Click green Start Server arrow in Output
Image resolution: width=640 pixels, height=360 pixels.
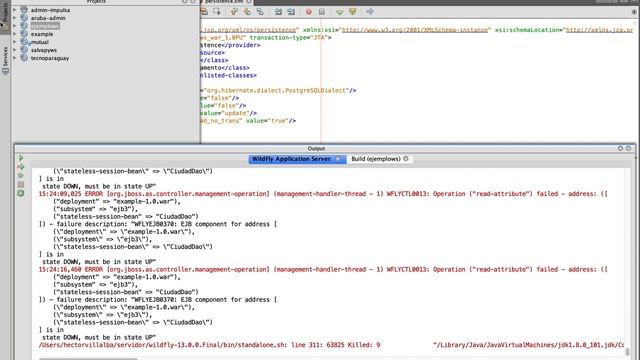tap(21, 158)
